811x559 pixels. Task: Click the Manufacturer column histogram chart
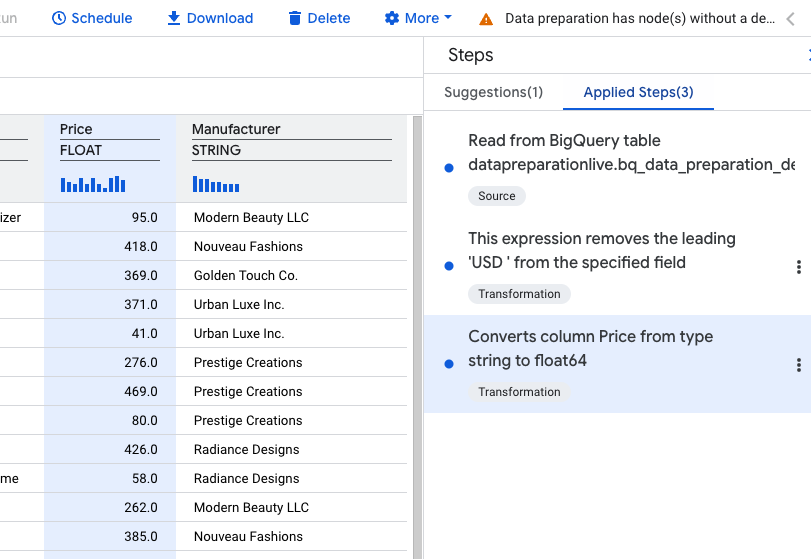coord(215,185)
